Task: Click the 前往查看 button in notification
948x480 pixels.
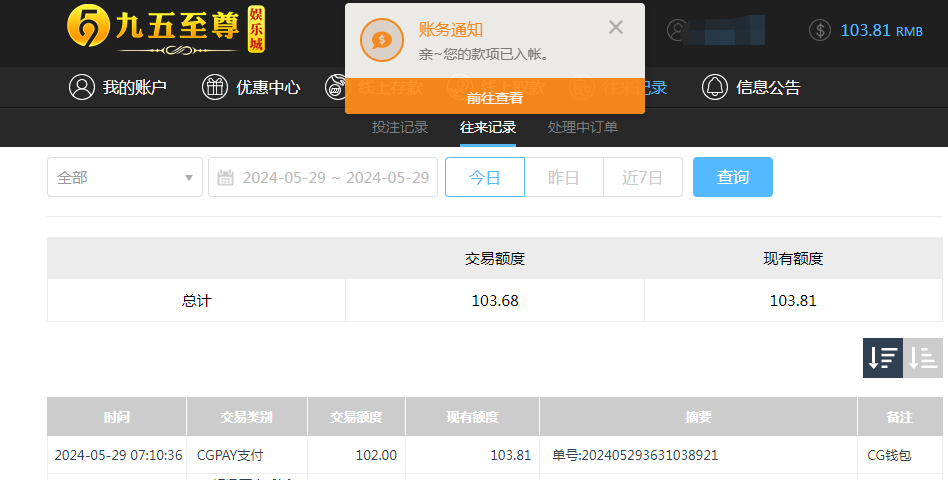Action: click(494, 97)
